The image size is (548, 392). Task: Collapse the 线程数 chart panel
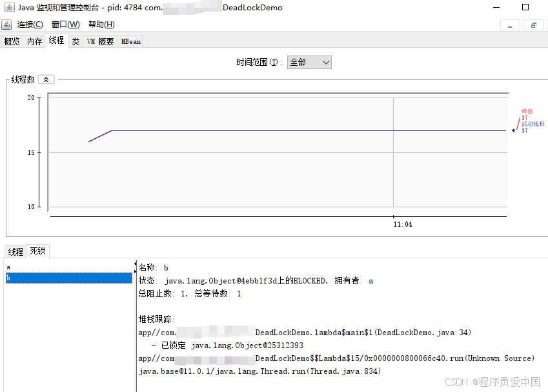tap(46, 79)
